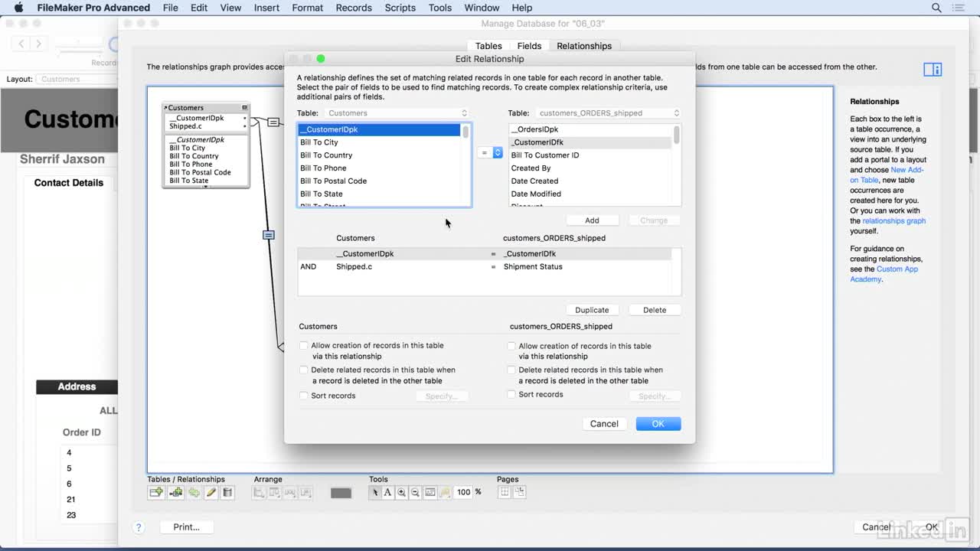Image resolution: width=980 pixels, height=551 pixels.
Task: Open Spotlight search in menu bar
Action: pyautogui.click(x=936, y=8)
